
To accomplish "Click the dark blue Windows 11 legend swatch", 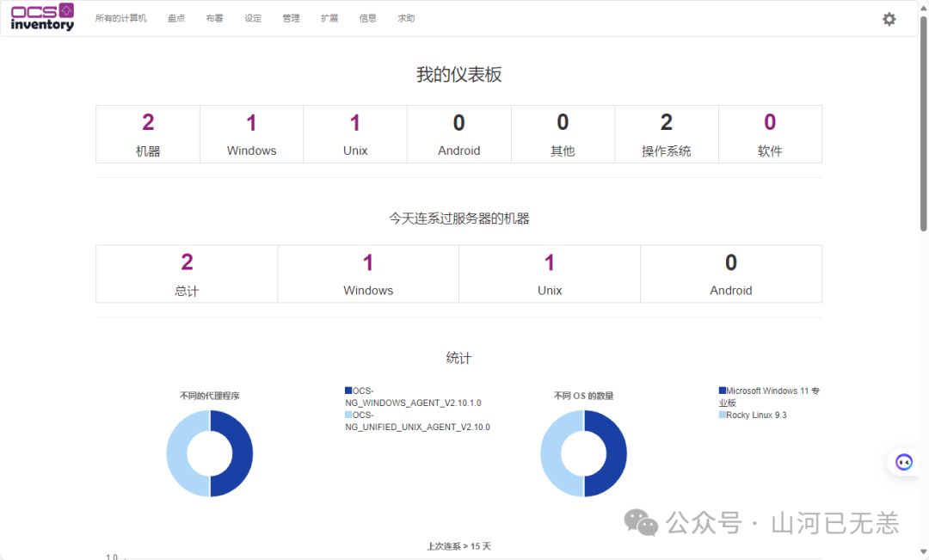I will coord(723,391).
